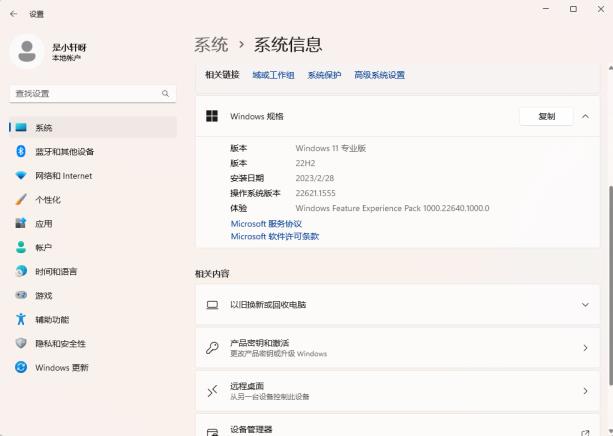The height and width of the screenshot is (436, 613).
Task: Open 远程桌面 via right chevron
Action: pos(585,391)
